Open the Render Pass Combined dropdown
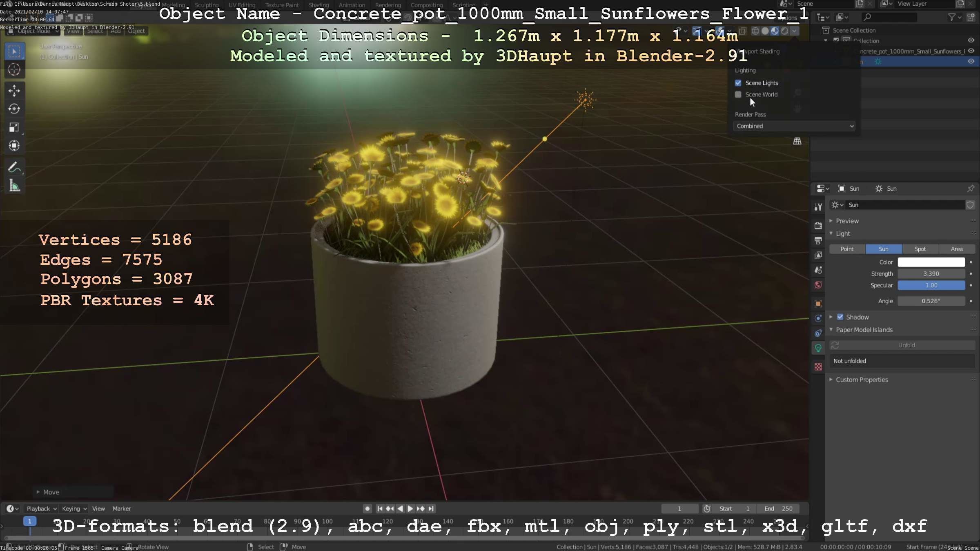This screenshot has height=551, width=980. click(794, 126)
